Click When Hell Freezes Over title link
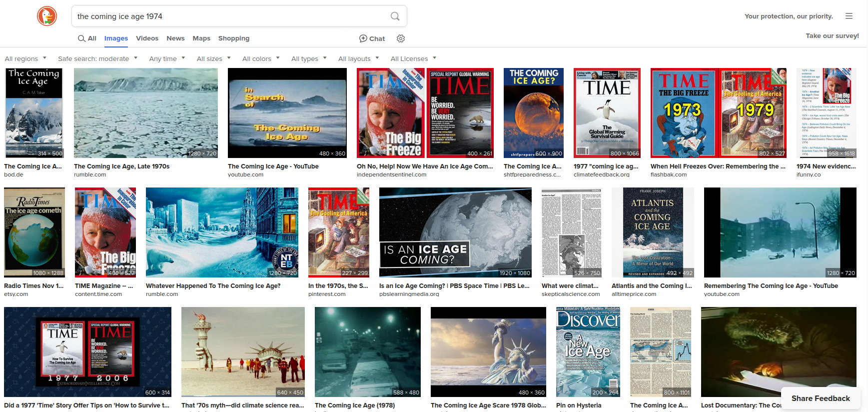This screenshot has width=868, height=412. coord(718,166)
